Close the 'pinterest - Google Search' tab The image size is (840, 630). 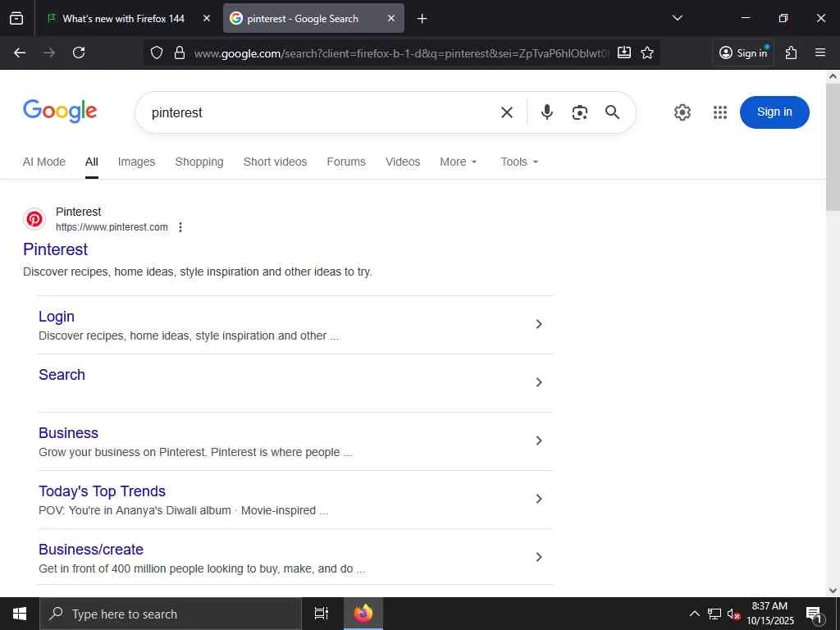tap(391, 18)
